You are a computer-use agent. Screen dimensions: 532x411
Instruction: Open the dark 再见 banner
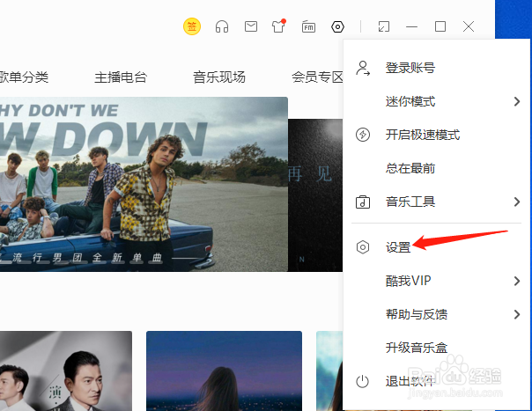tap(315, 195)
